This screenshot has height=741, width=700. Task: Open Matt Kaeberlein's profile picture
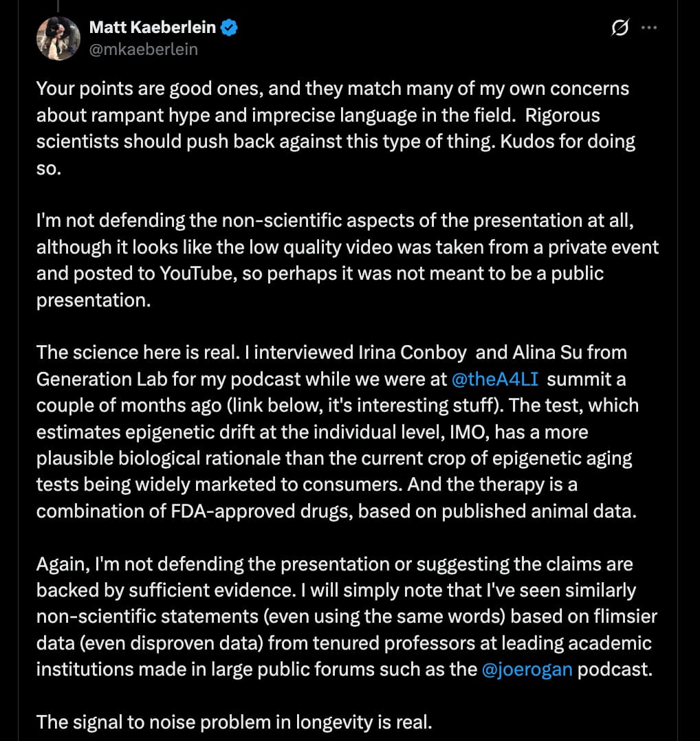(x=58, y=38)
